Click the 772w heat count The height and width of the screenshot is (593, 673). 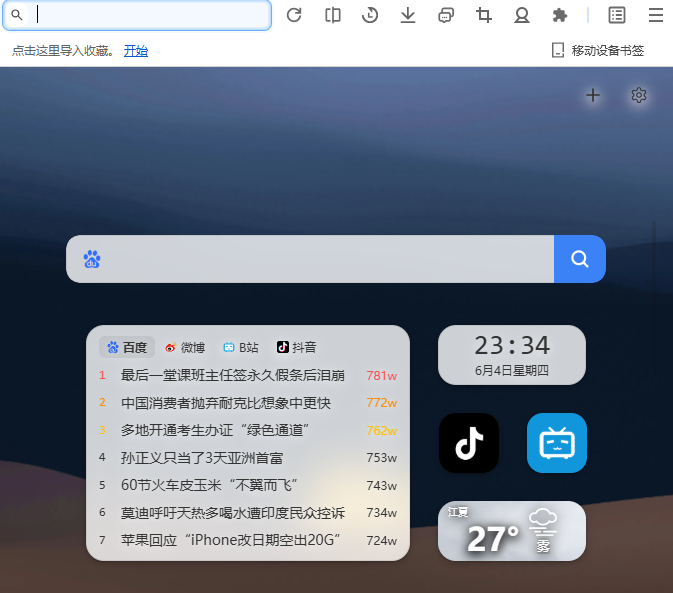click(382, 403)
